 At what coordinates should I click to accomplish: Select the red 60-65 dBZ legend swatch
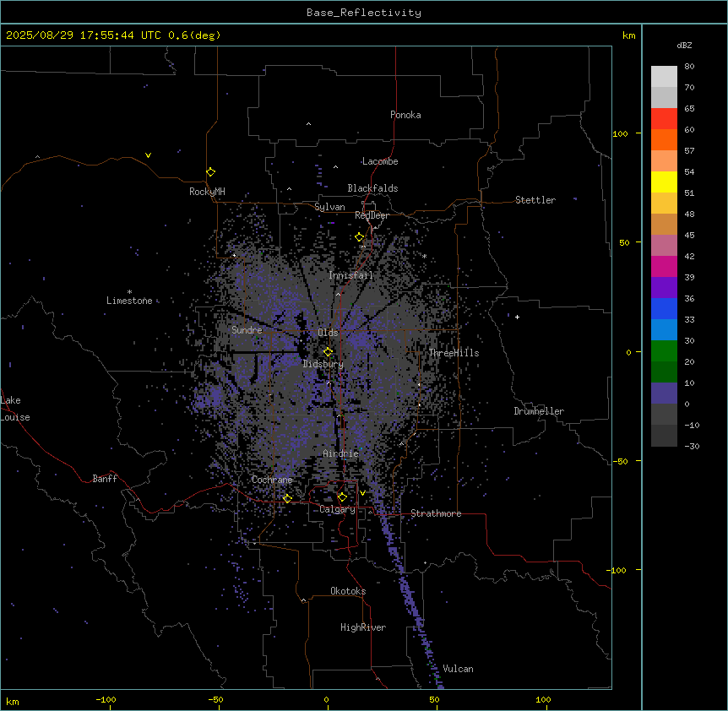(664, 118)
